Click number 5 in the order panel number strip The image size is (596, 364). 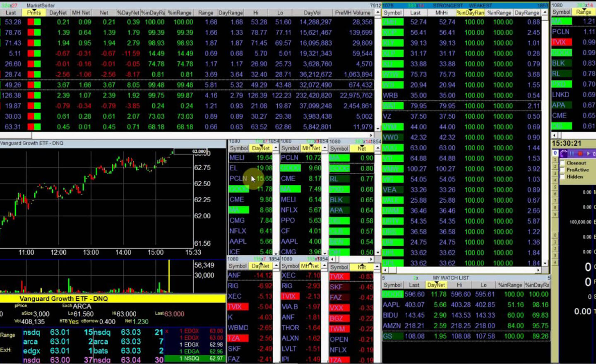[x=555, y=187]
